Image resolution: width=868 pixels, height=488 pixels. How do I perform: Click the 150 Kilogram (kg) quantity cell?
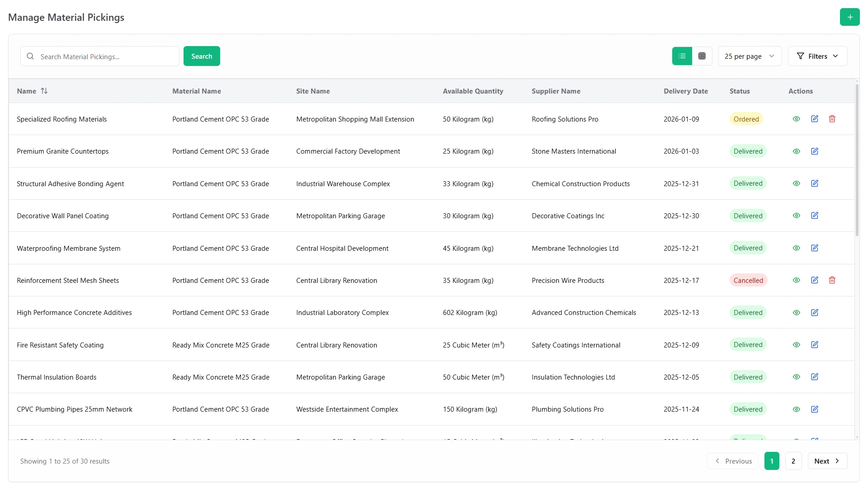pyautogui.click(x=470, y=409)
